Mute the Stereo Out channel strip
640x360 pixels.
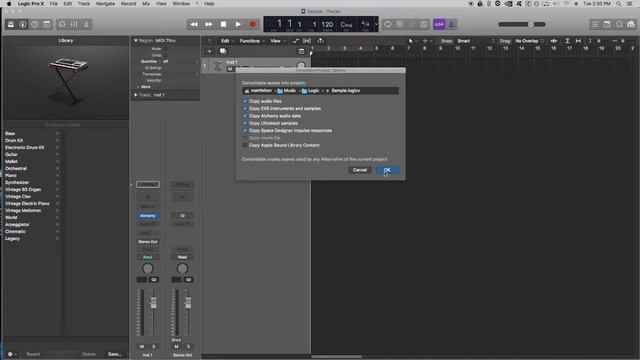coord(176,347)
